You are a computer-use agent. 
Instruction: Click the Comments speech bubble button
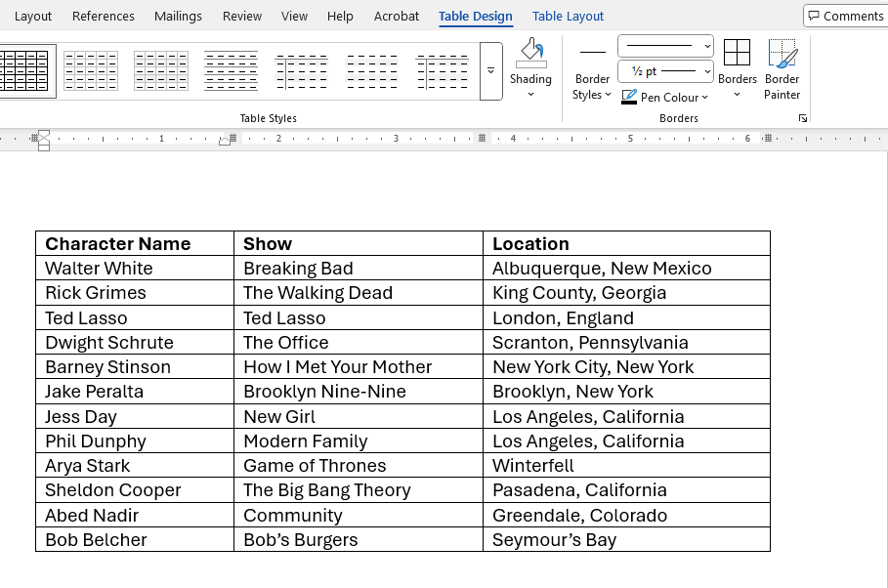point(845,16)
